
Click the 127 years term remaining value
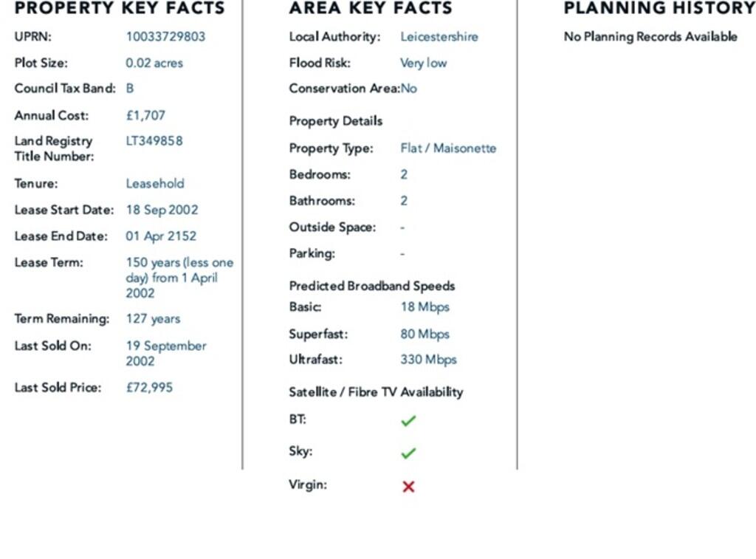coord(153,318)
